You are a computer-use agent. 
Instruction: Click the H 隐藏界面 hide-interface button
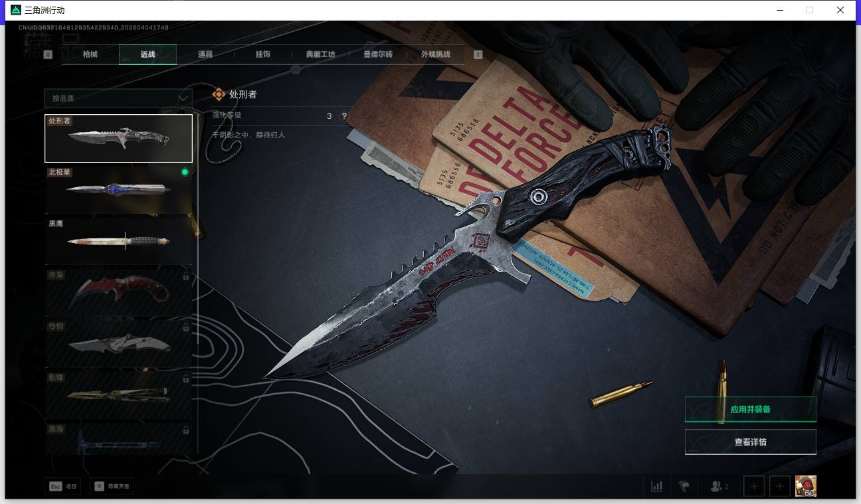click(x=112, y=487)
